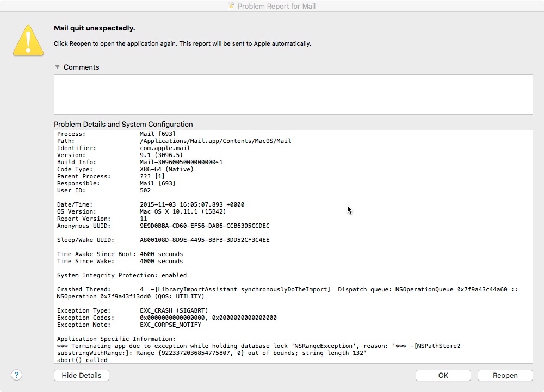Click the 'Click Reopen to open the application' message
This screenshot has height=392, width=544.
pos(182,43)
